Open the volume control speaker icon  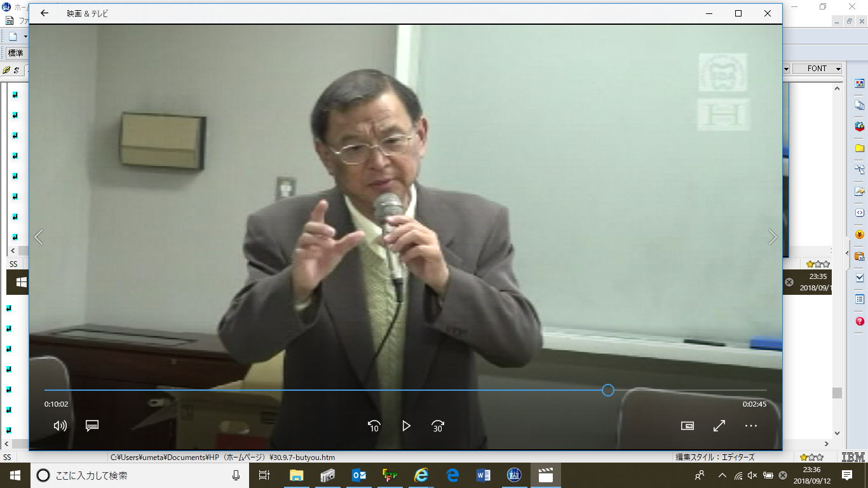point(60,426)
